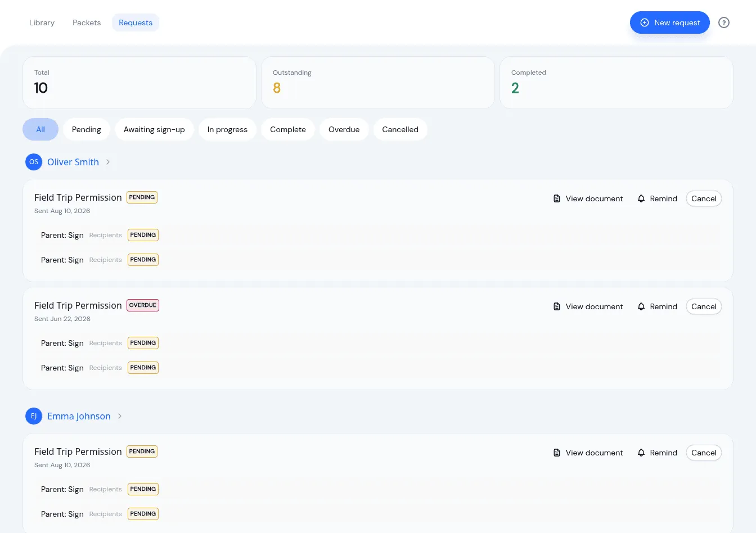
Task: Click document icon on Emma Johnson's request
Action: (x=557, y=453)
